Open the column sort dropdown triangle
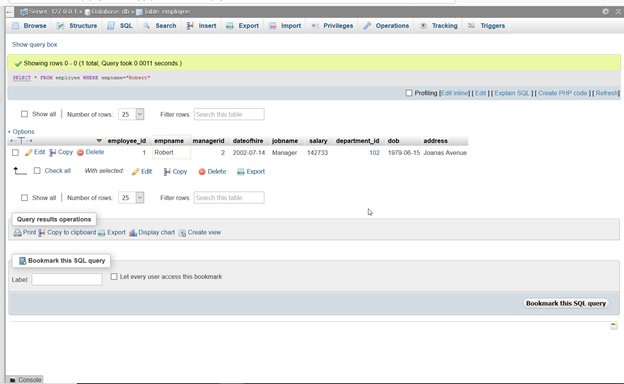This screenshot has height=384, width=624. click(x=99, y=141)
